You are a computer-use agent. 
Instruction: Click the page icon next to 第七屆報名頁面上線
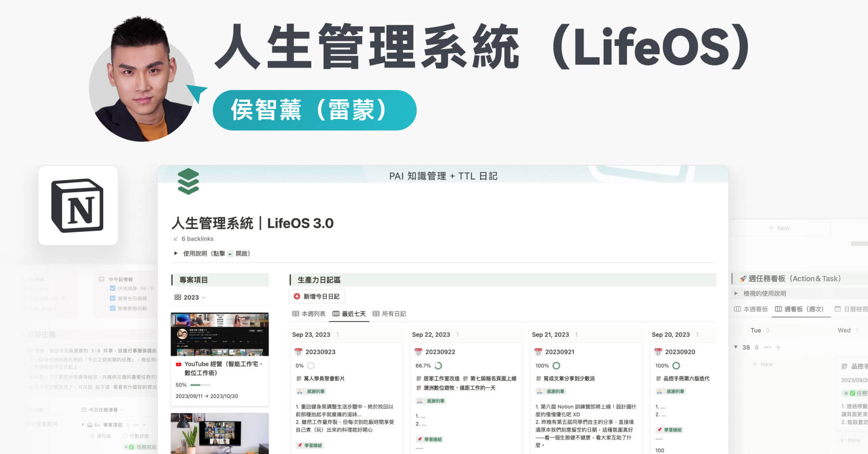[x=465, y=379]
